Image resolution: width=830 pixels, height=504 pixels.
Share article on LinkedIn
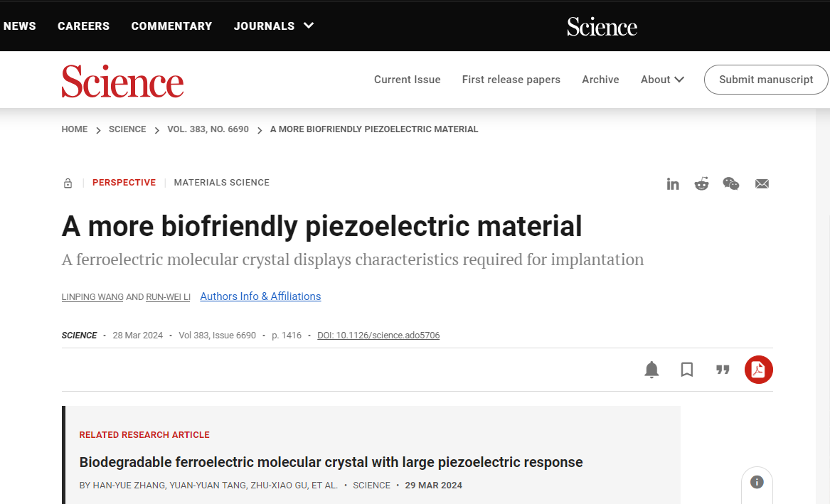[673, 184]
